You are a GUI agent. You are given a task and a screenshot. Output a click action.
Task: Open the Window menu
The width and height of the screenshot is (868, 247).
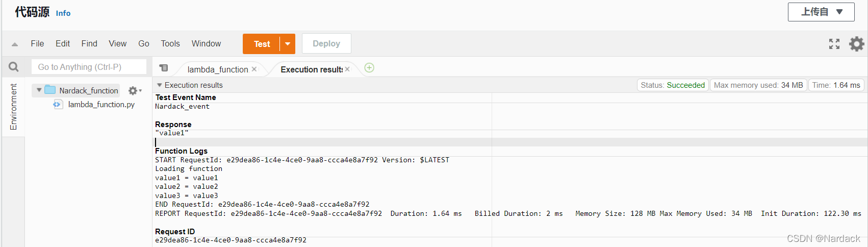click(x=207, y=44)
